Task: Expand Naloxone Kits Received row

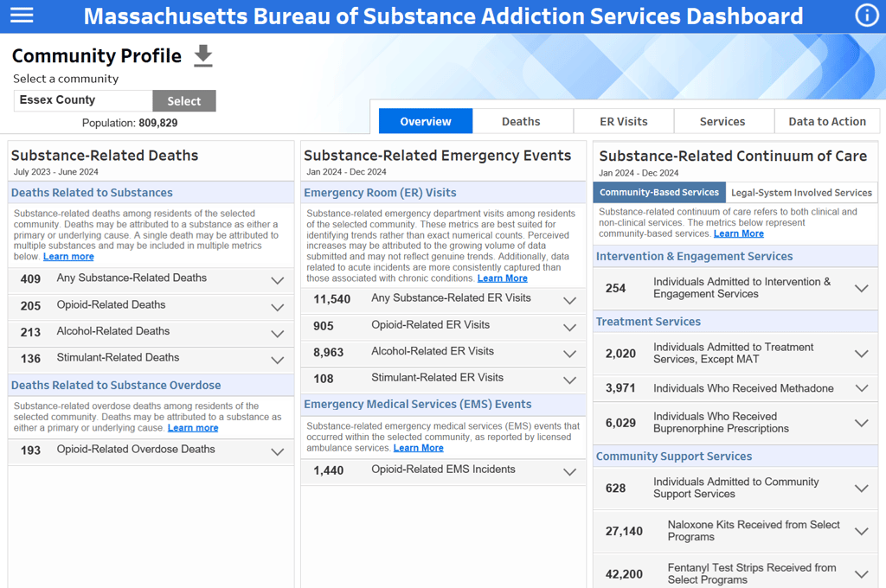Action: 735,531
